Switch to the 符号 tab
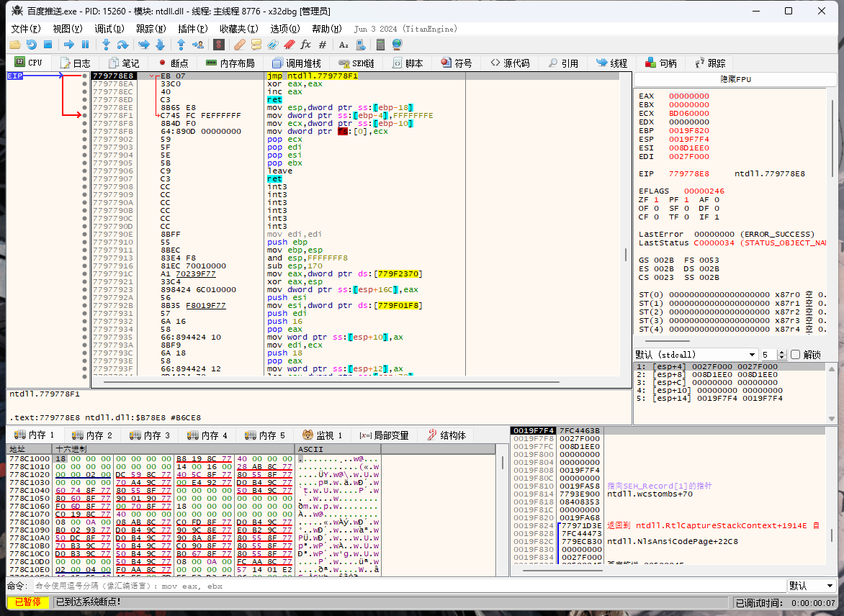This screenshot has height=616, width=844. click(456, 63)
